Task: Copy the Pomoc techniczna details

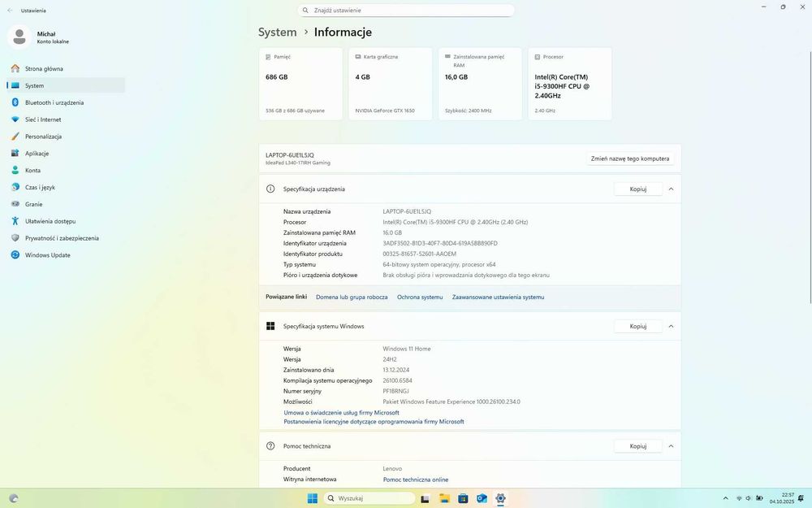Action: point(638,446)
